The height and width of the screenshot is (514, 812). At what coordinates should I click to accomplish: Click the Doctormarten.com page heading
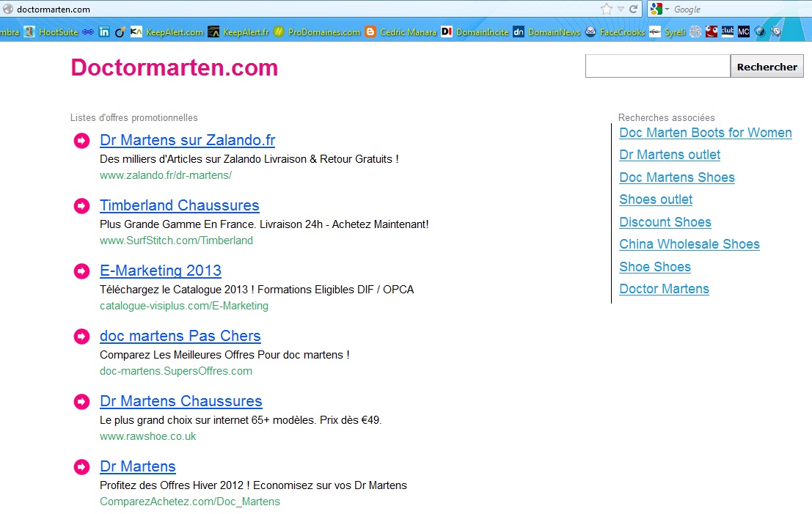[x=175, y=67]
